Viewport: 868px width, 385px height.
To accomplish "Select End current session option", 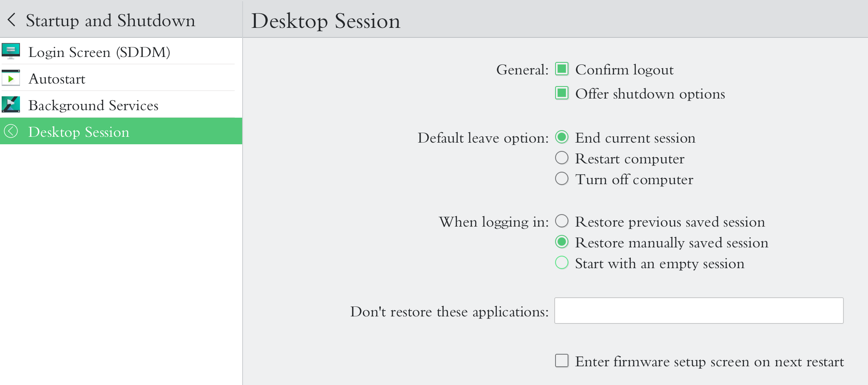I will pos(562,137).
